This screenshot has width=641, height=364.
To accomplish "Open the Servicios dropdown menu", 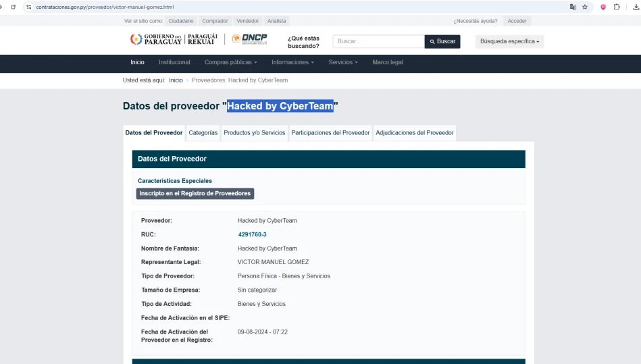I will point(343,63).
